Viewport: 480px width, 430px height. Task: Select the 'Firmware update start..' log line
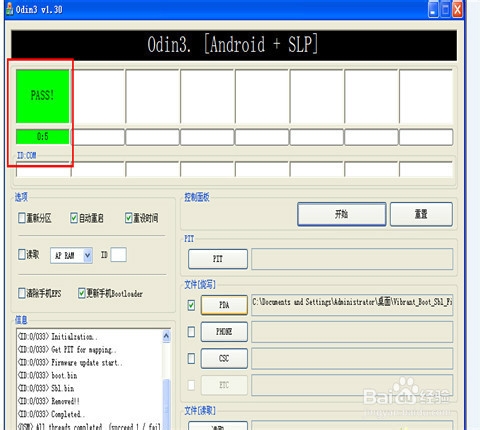pos(70,362)
